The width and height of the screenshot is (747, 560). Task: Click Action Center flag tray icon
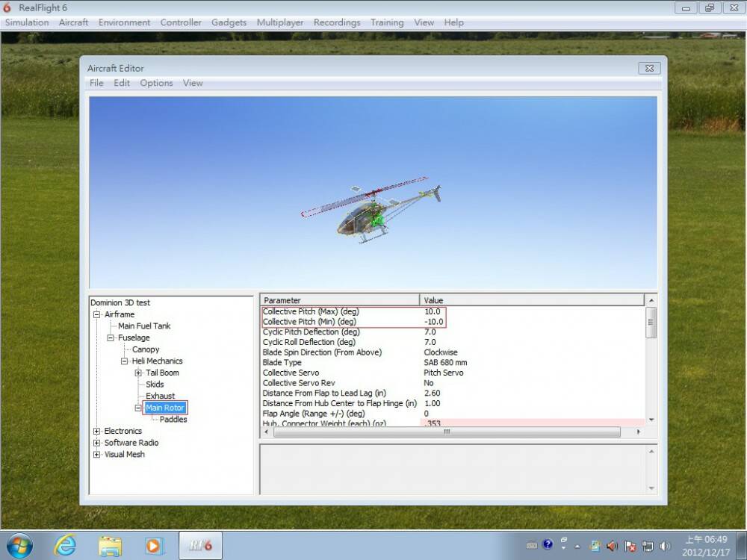pyautogui.click(x=630, y=547)
